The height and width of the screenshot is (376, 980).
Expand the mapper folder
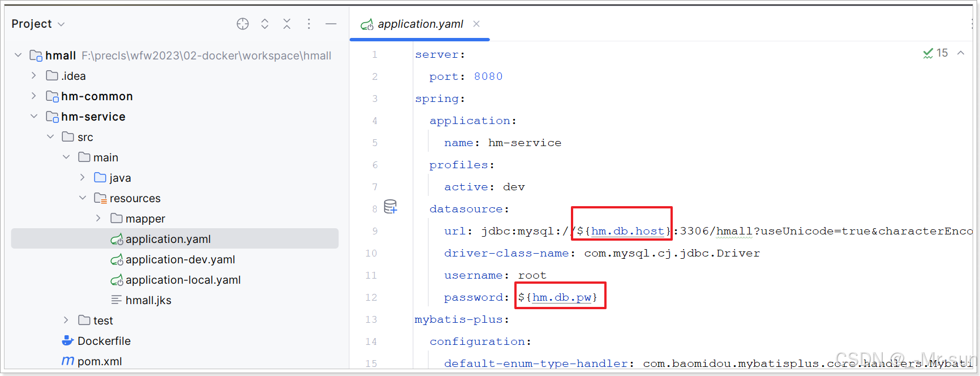[x=98, y=219]
